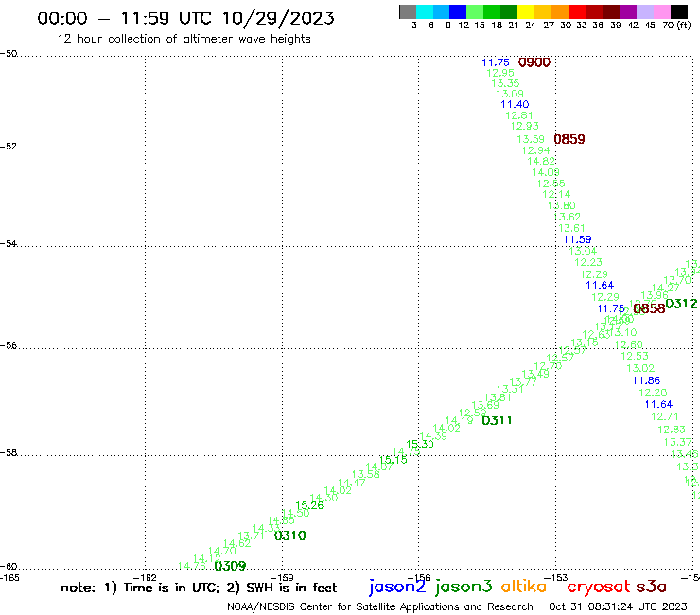Click the jason3 satellite legend label
Screen dimensions: 700x615
tap(464, 587)
